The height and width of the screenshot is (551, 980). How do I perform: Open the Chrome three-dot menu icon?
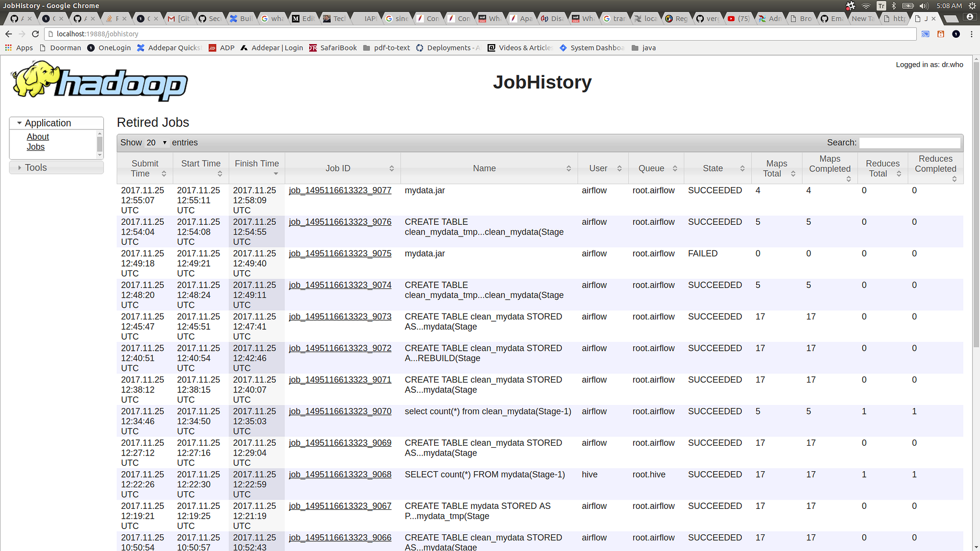(971, 34)
